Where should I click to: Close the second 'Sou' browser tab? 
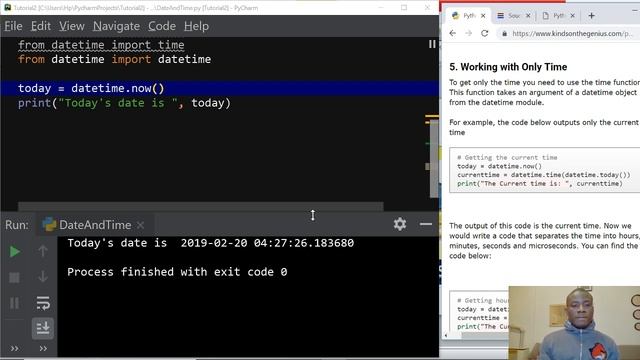528,16
